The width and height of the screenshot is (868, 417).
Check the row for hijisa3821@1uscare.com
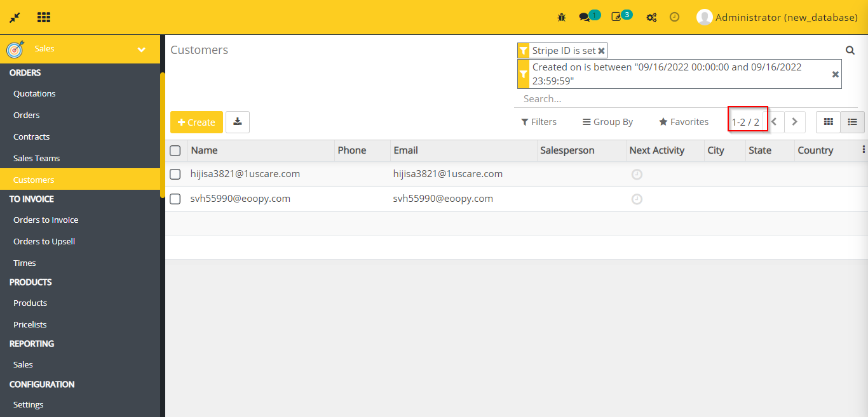point(175,174)
